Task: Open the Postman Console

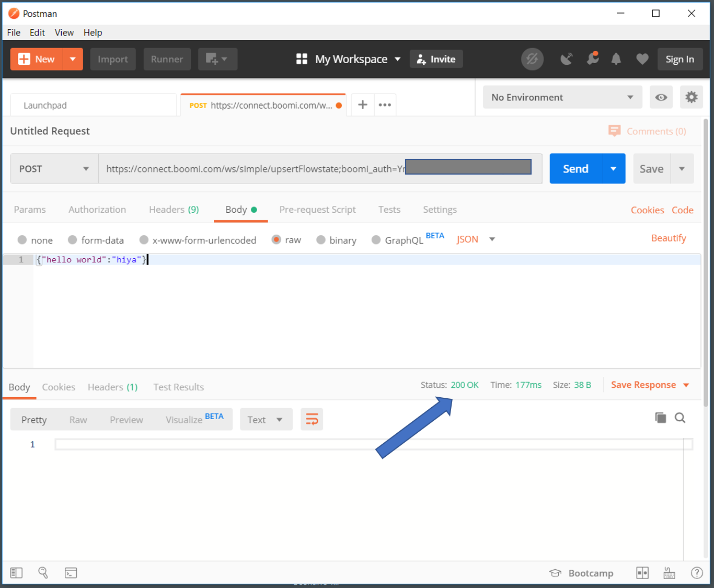Action: (x=71, y=573)
